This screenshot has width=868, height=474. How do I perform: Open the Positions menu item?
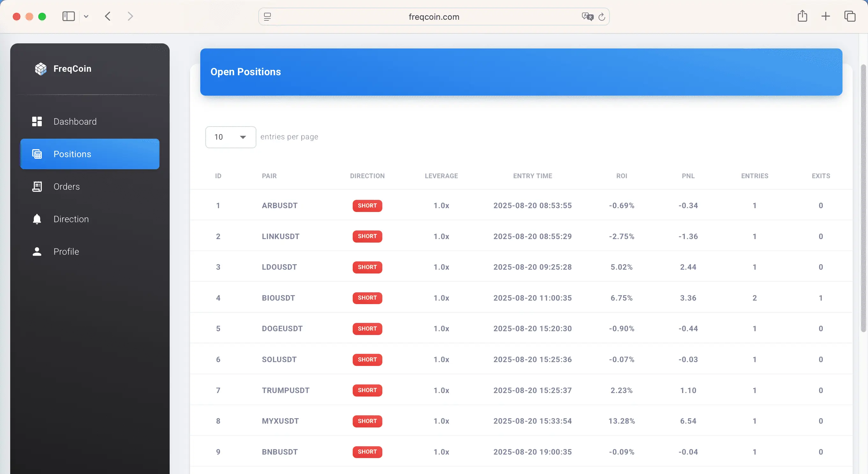(90, 154)
